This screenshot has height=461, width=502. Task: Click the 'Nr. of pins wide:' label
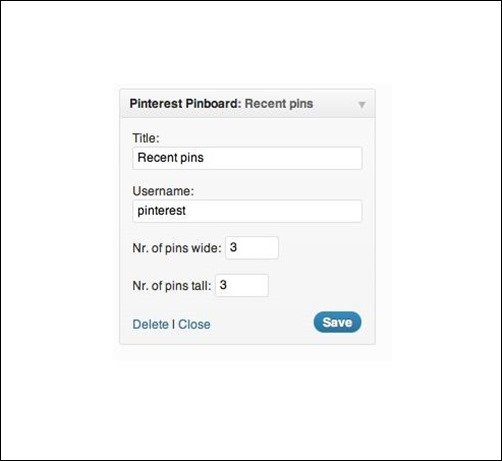[177, 248]
